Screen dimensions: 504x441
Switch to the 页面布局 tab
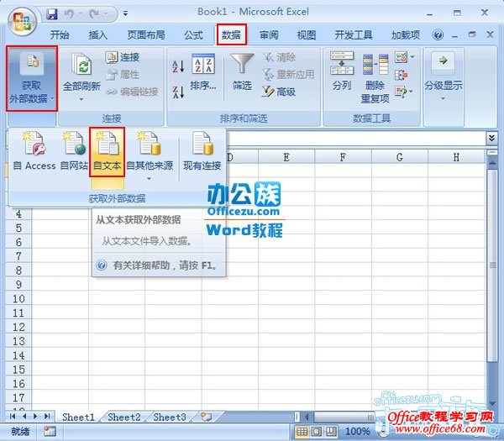[x=146, y=35]
